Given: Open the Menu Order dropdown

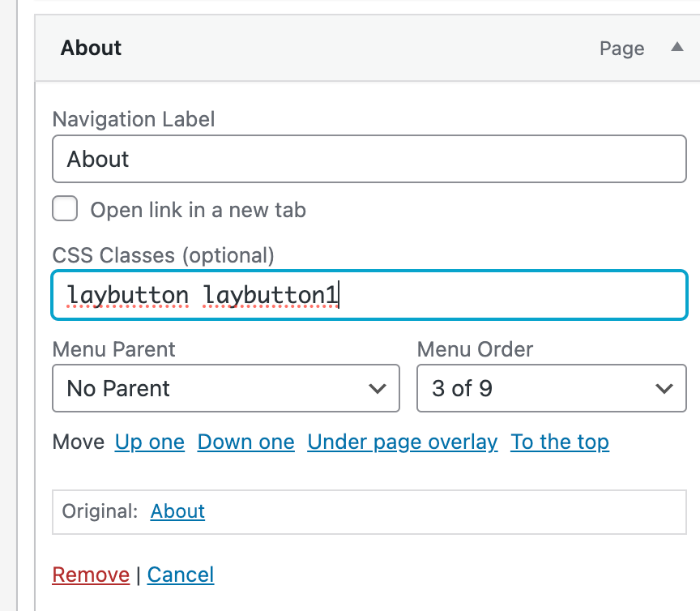Looking at the screenshot, I should (x=545, y=389).
